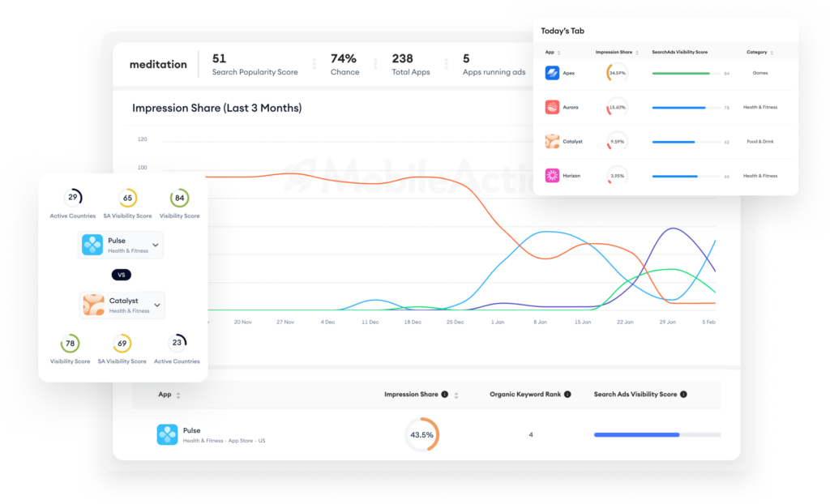Click the Impression Share info icon
This screenshot has width=830, height=504.
(x=445, y=395)
